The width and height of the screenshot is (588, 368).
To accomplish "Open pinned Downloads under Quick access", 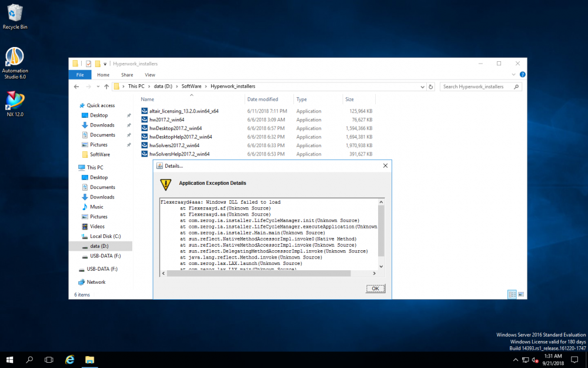I will pyautogui.click(x=102, y=125).
